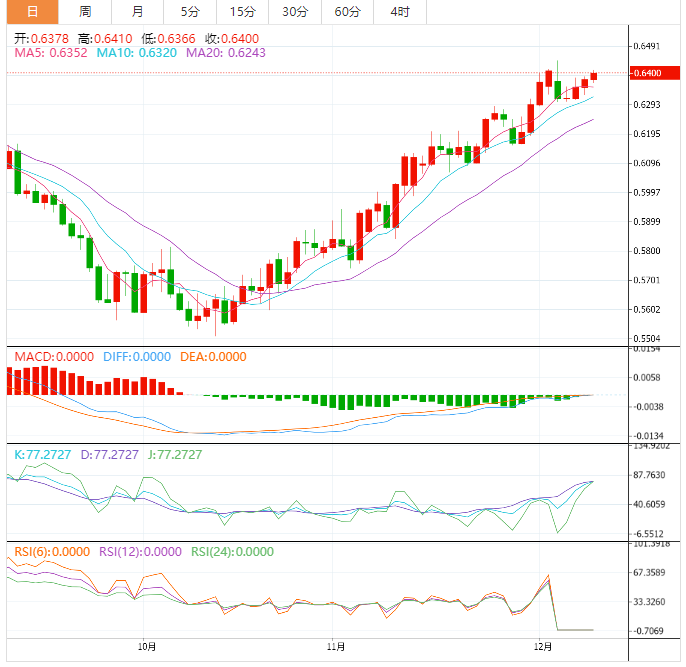Click the 67.3589 RSI axis label
The height and width of the screenshot is (667, 686).
649,573
